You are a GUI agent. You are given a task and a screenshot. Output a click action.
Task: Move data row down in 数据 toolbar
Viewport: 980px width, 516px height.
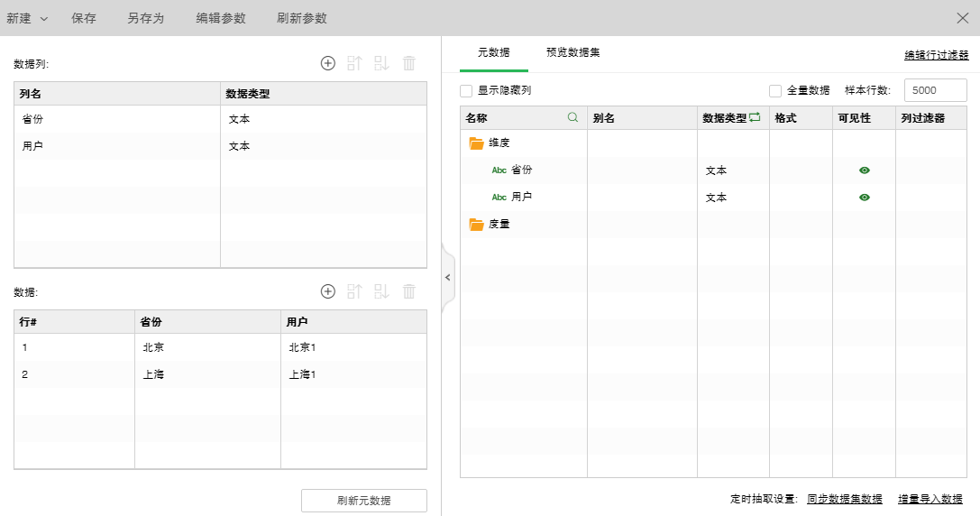(x=381, y=291)
